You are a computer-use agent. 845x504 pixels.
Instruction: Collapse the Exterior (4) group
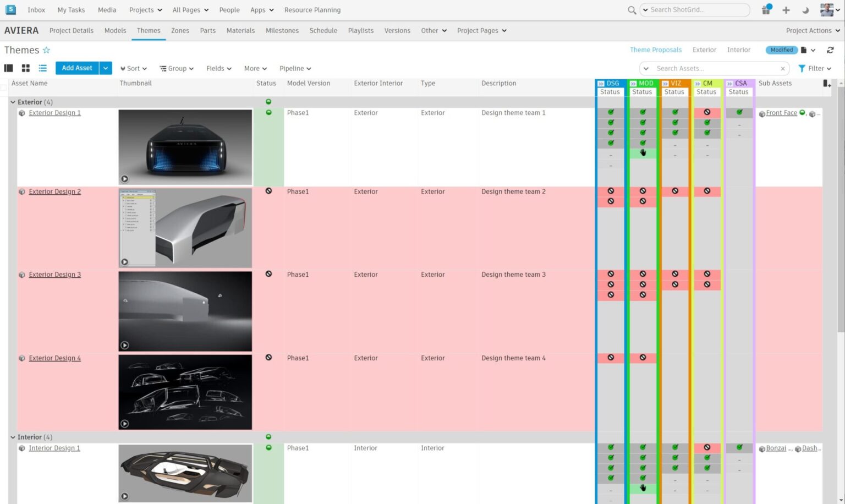tap(13, 102)
